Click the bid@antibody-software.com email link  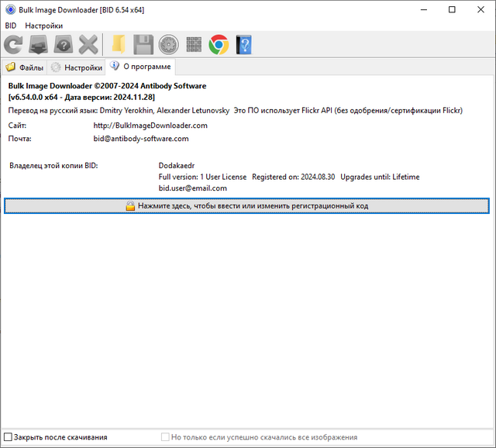141,139
